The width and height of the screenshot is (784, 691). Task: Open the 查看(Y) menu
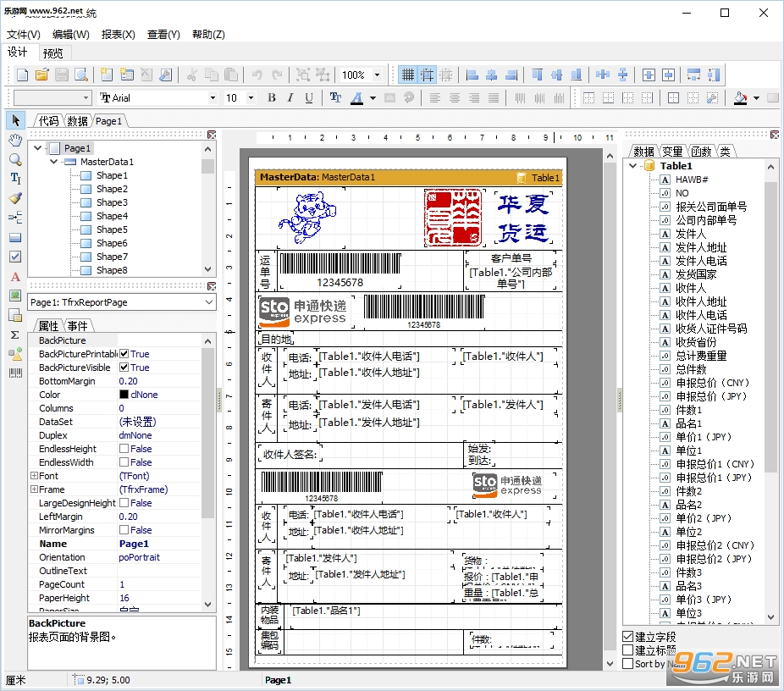(163, 35)
